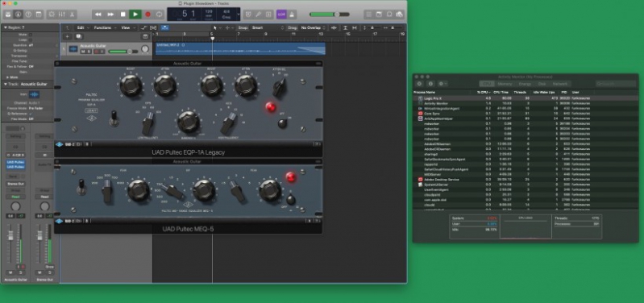Open the Drag mode dropdown showing No Overlap
Screen dimensions: 644x303
coord(313,27)
